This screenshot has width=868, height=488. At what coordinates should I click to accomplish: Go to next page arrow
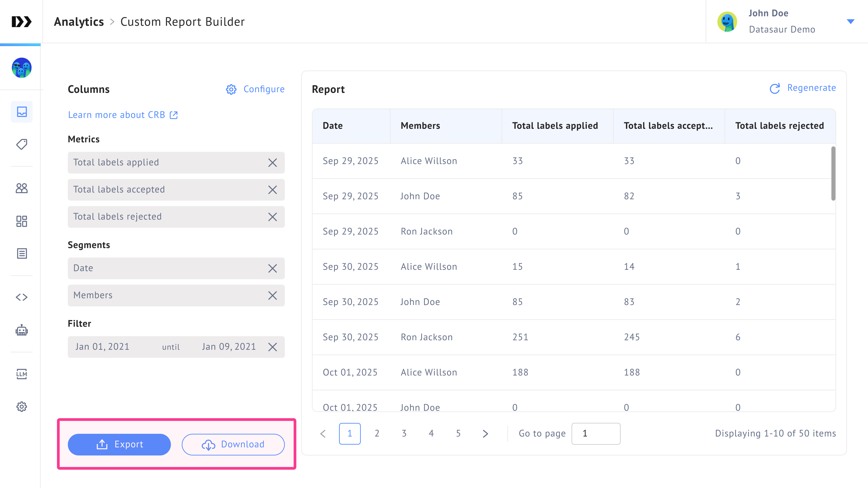point(485,434)
